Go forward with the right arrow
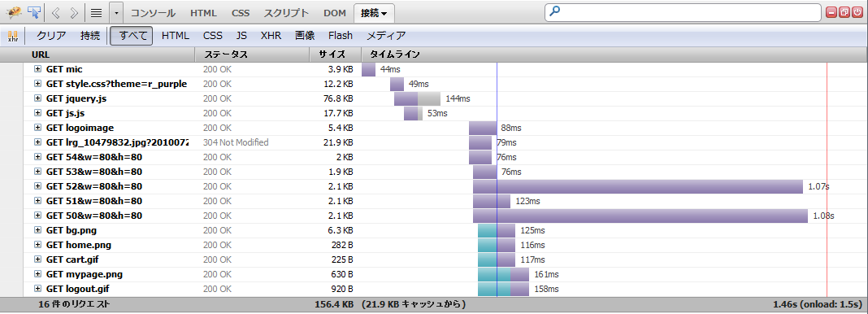 [75, 12]
